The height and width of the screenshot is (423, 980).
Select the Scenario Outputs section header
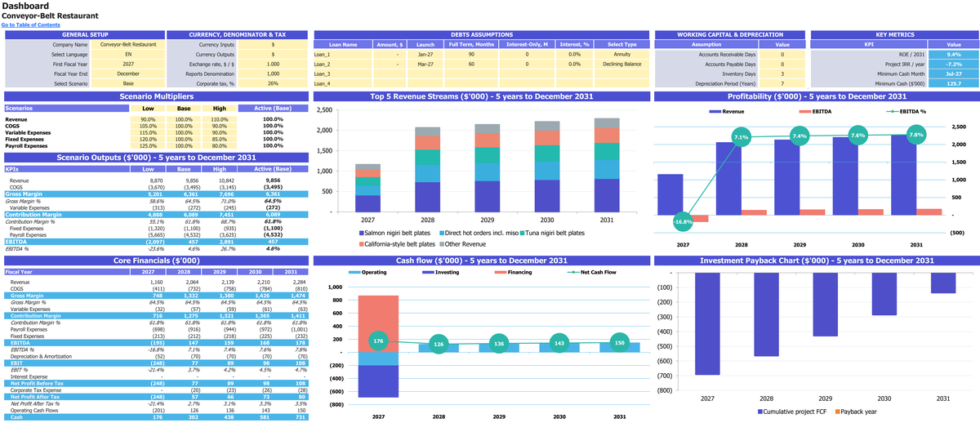155,157
